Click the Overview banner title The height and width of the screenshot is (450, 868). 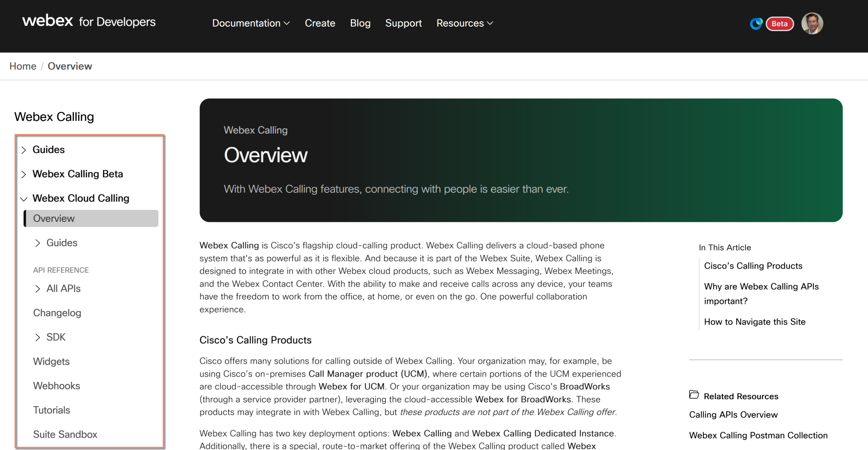coord(265,155)
